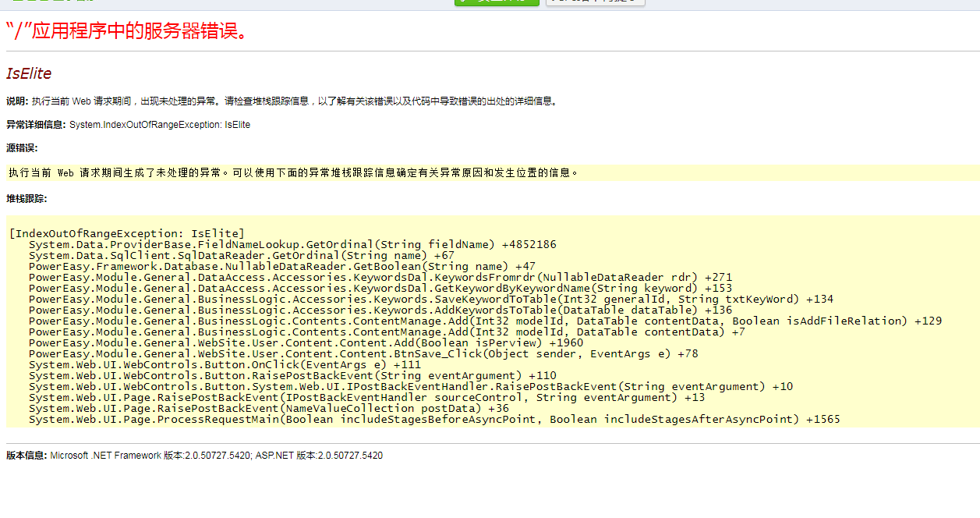Click the Button.OnClick stack line

(x=225, y=364)
